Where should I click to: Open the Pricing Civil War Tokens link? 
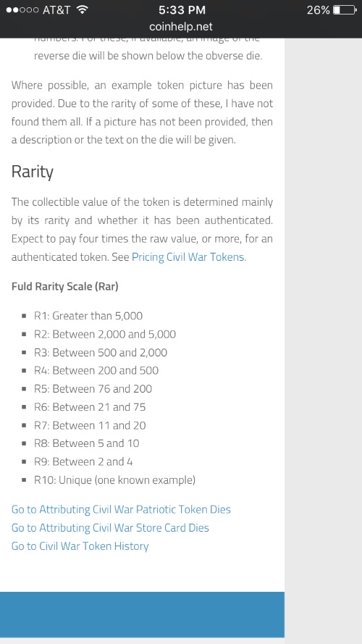(x=189, y=257)
